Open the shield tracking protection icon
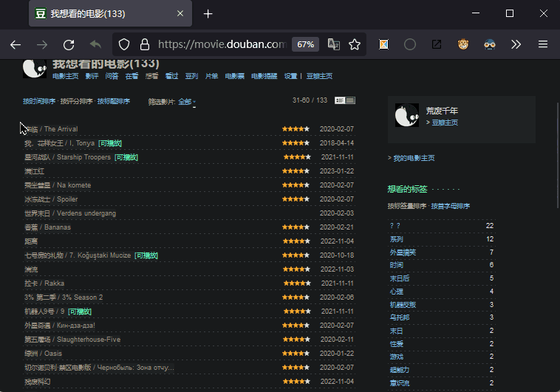Screen dimensions: 560x392 pyautogui.click(x=124, y=44)
